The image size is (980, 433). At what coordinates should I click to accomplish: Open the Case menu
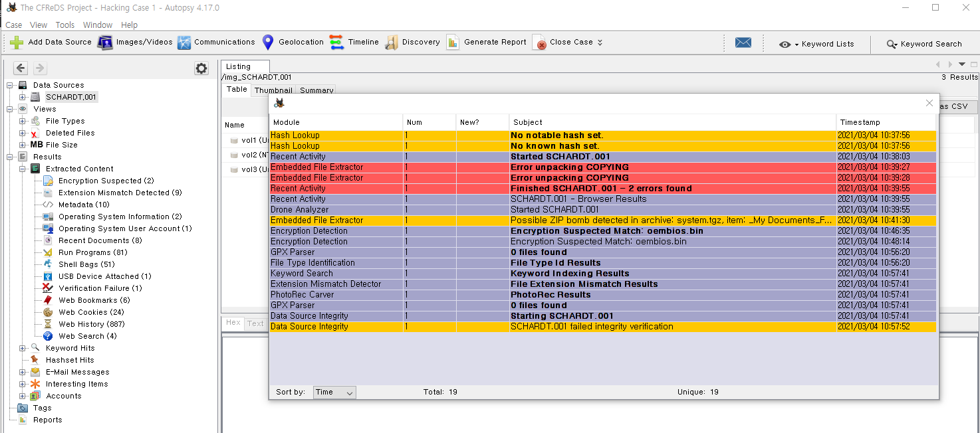[x=14, y=25]
